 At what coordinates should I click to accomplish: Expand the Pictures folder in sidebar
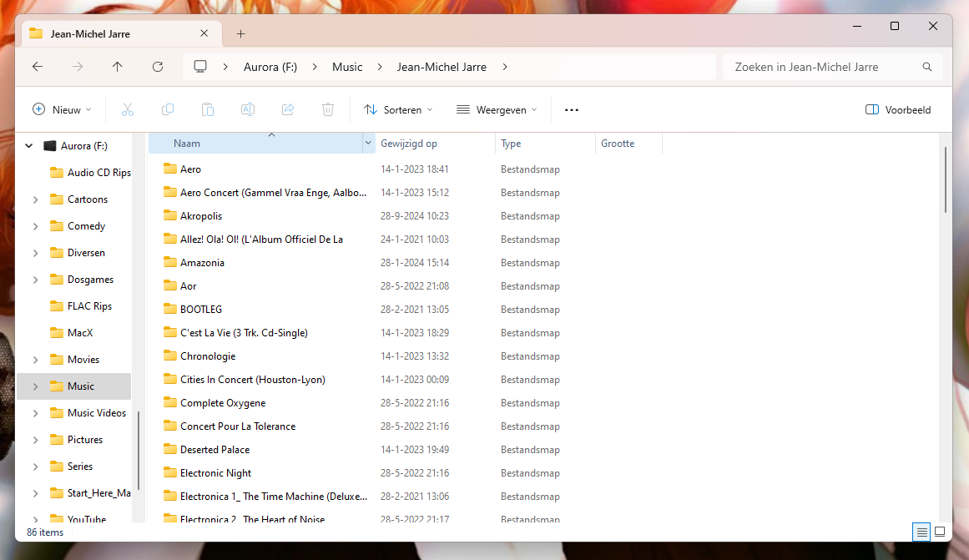tap(35, 440)
